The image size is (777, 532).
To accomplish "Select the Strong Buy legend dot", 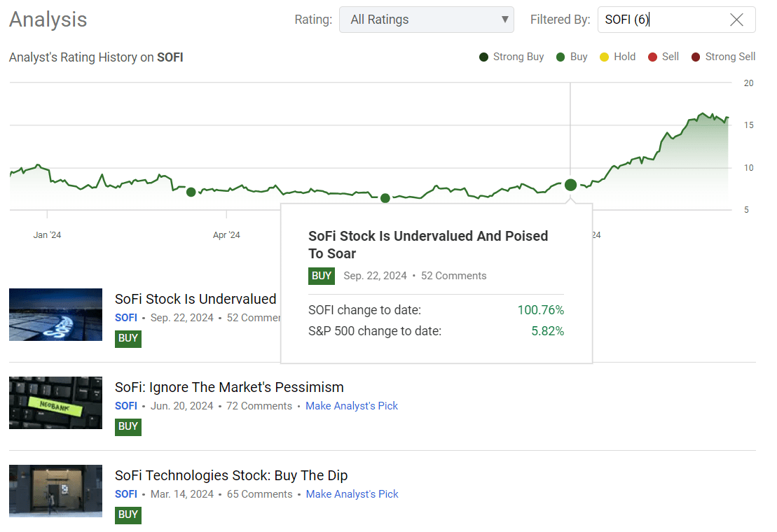I will point(483,57).
